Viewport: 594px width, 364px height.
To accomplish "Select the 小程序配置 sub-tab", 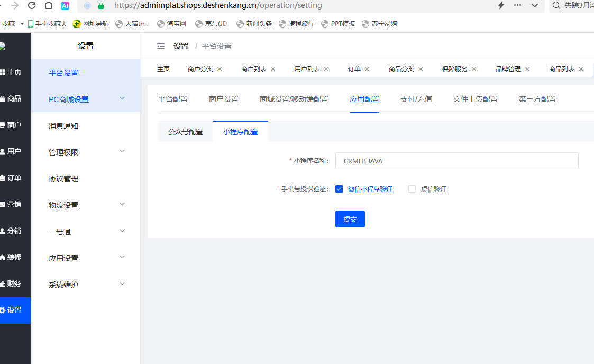I will [x=240, y=132].
